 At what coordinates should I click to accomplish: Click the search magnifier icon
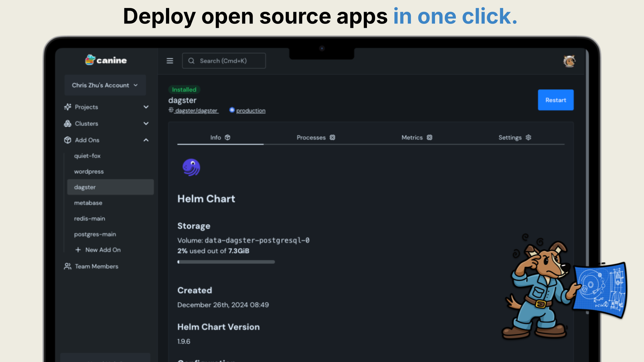(191, 61)
